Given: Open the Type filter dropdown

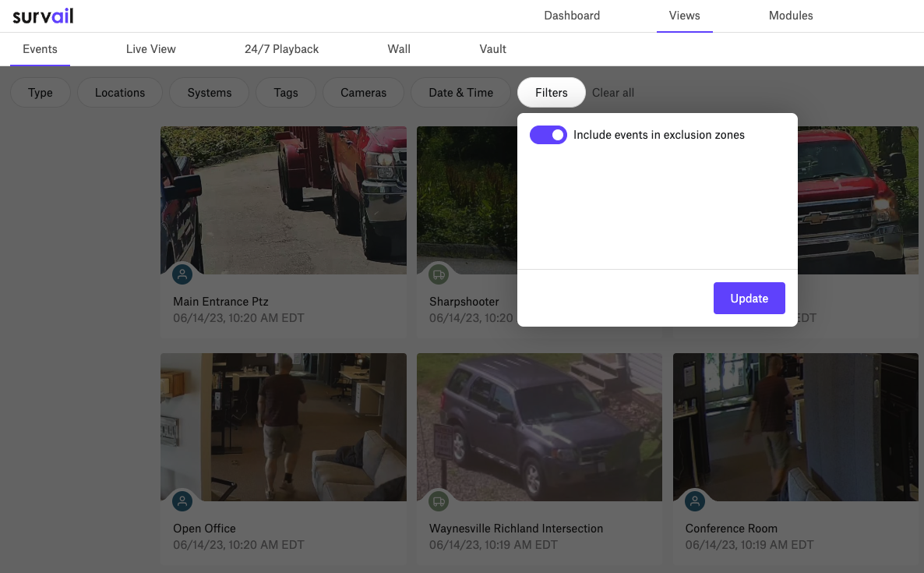Looking at the screenshot, I should tap(41, 93).
